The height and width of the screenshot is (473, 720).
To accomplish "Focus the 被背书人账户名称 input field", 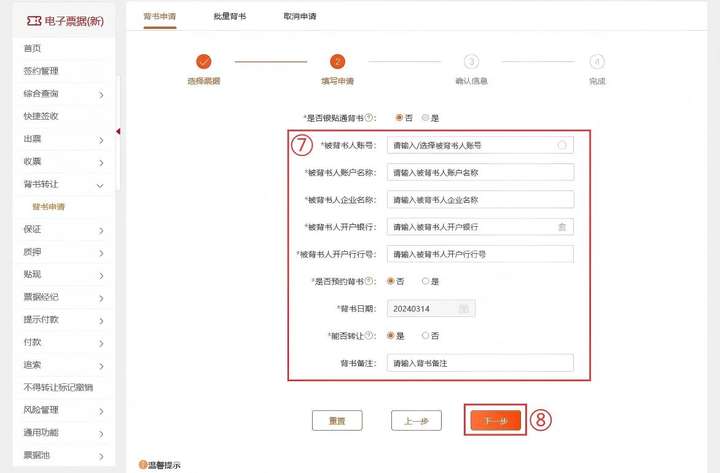I will (480, 173).
